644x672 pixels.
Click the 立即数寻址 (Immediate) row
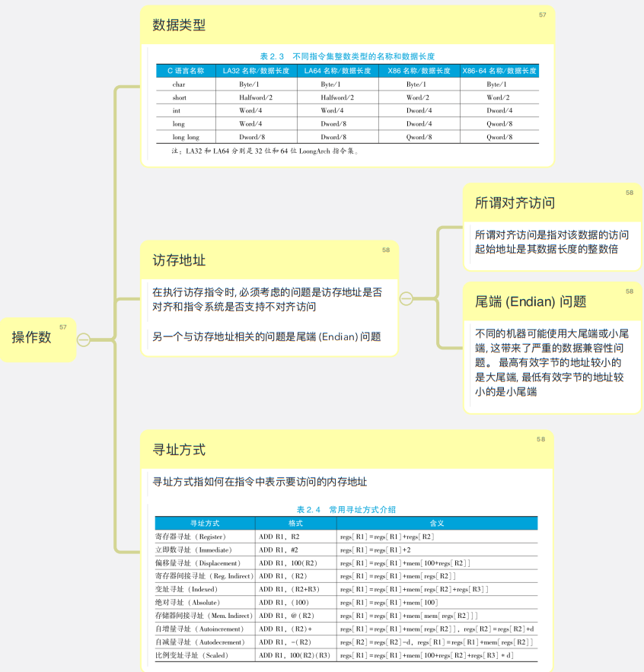pos(346,550)
